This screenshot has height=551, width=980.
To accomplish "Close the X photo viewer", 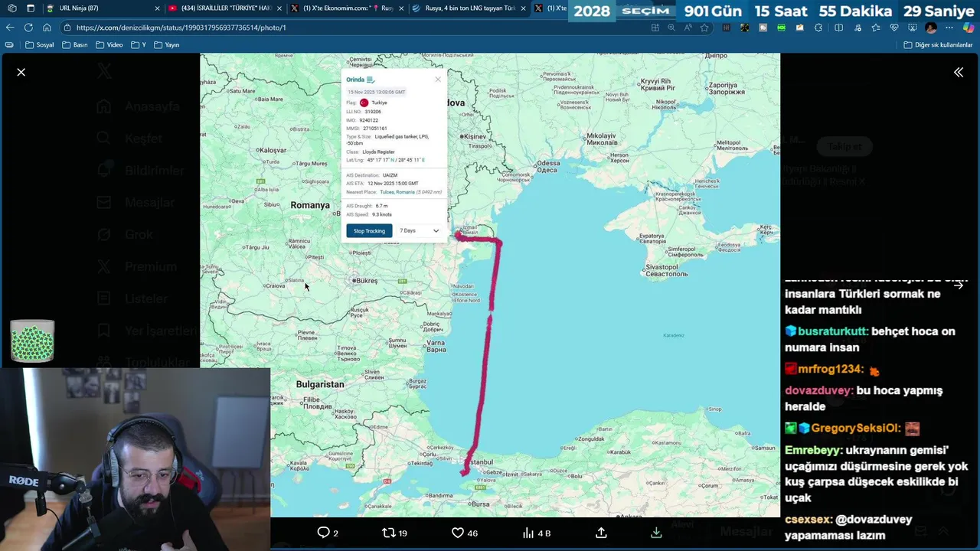I will coord(21,72).
